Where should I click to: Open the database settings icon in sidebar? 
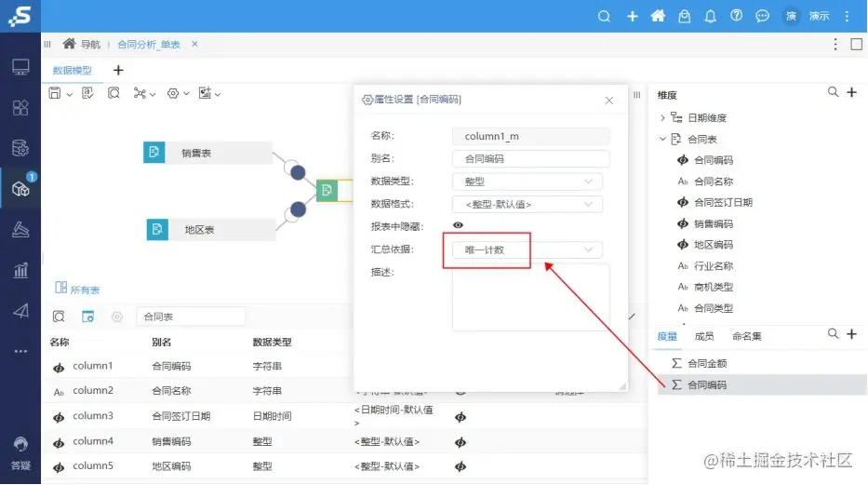pyautogui.click(x=20, y=148)
